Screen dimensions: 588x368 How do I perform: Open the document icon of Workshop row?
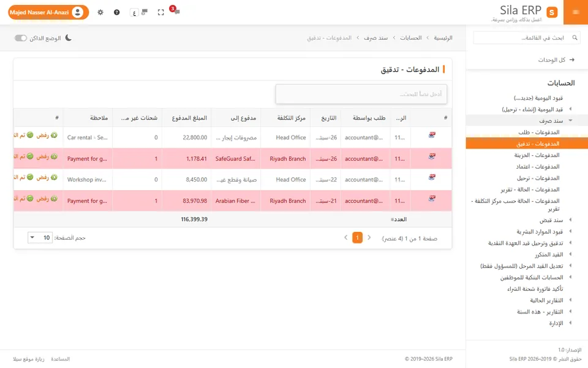[432, 177]
